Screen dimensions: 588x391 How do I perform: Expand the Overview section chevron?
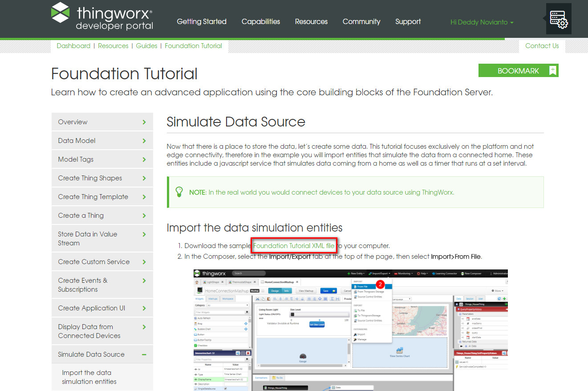[x=144, y=122]
